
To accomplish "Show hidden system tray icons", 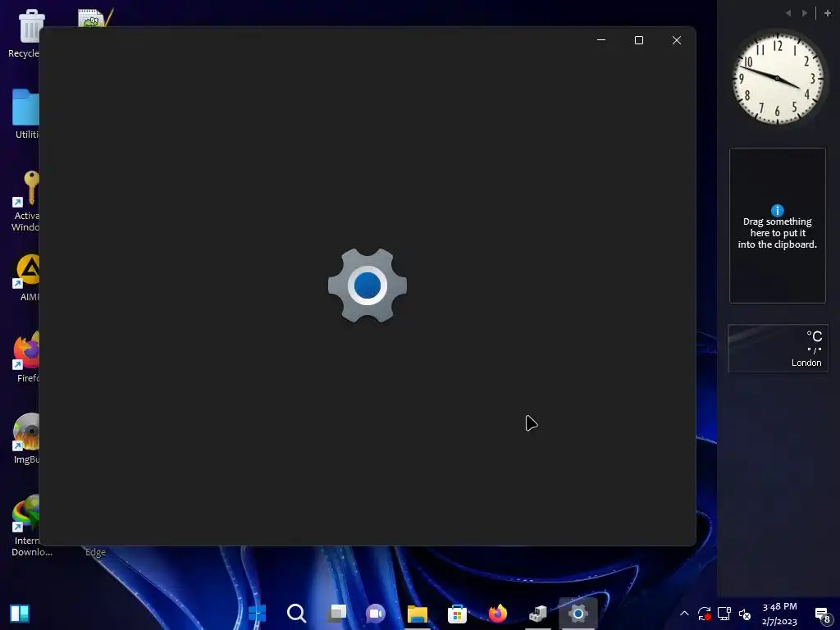I will click(x=684, y=614).
